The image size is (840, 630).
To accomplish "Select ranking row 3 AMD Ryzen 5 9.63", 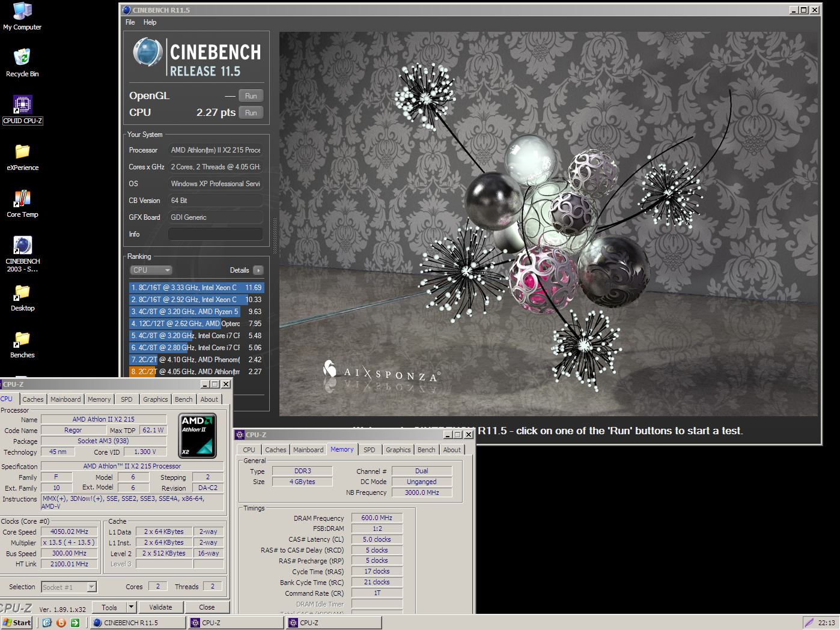I will pyautogui.click(x=196, y=312).
